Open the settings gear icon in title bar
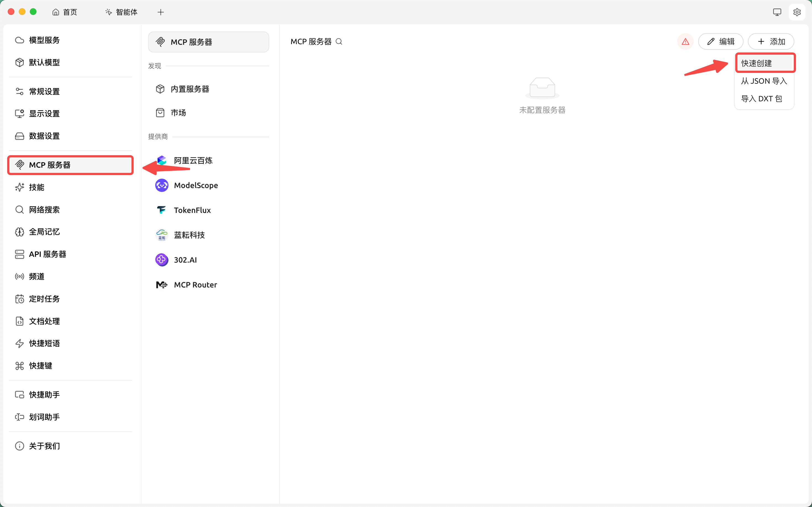 (x=797, y=12)
